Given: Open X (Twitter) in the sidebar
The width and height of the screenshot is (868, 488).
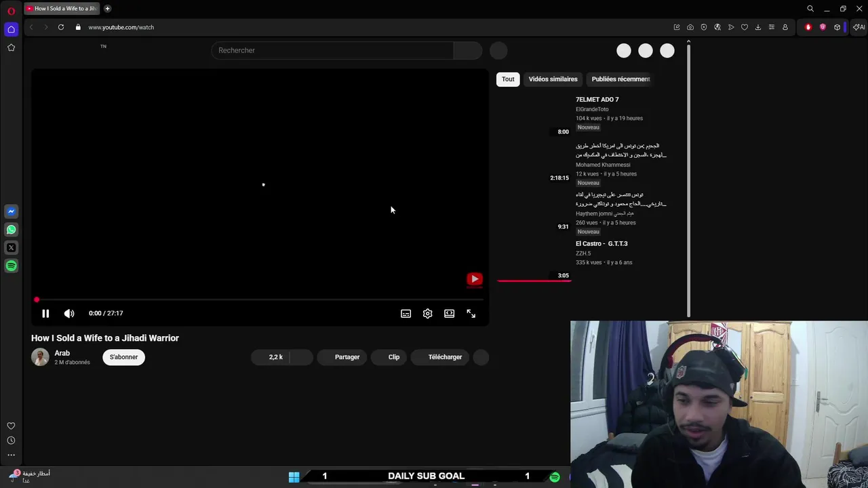Looking at the screenshot, I should click(11, 248).
